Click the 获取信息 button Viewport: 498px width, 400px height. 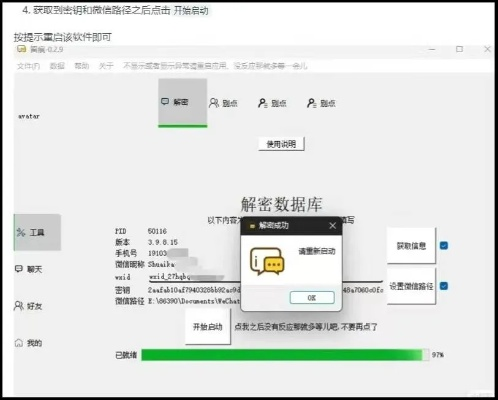point(411,246)
